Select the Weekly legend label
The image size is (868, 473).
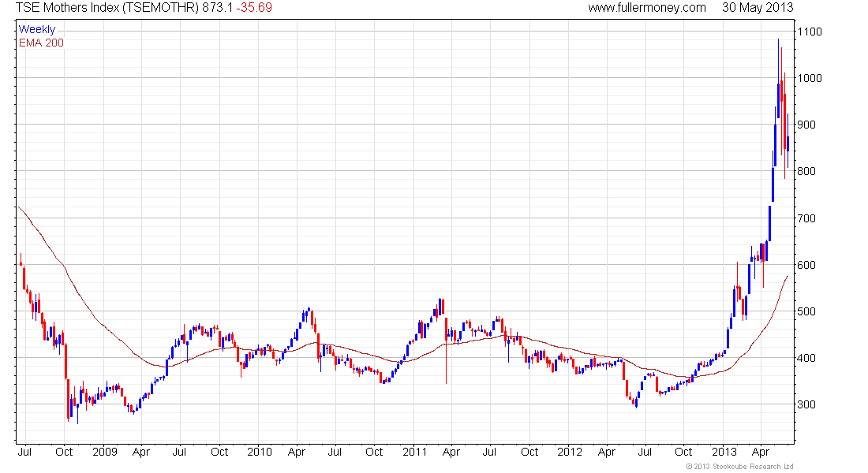click(37, 29)
